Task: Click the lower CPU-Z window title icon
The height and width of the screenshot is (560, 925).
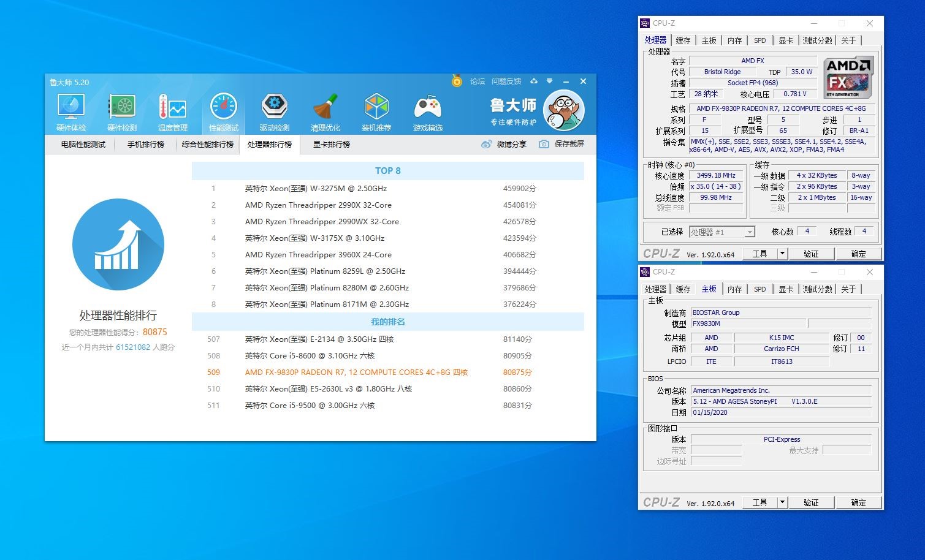Action: 645,272
